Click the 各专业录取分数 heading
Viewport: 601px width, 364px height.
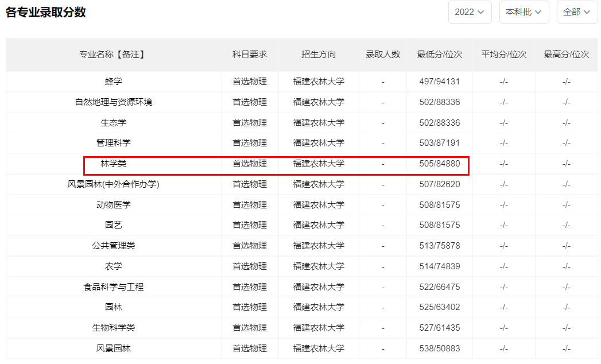tap(46, 12)
